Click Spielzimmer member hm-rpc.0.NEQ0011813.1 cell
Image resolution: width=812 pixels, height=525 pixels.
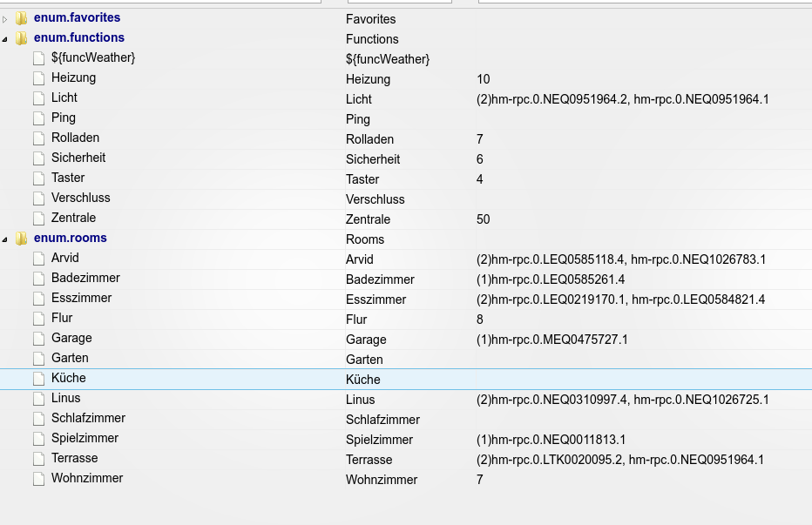551,440
